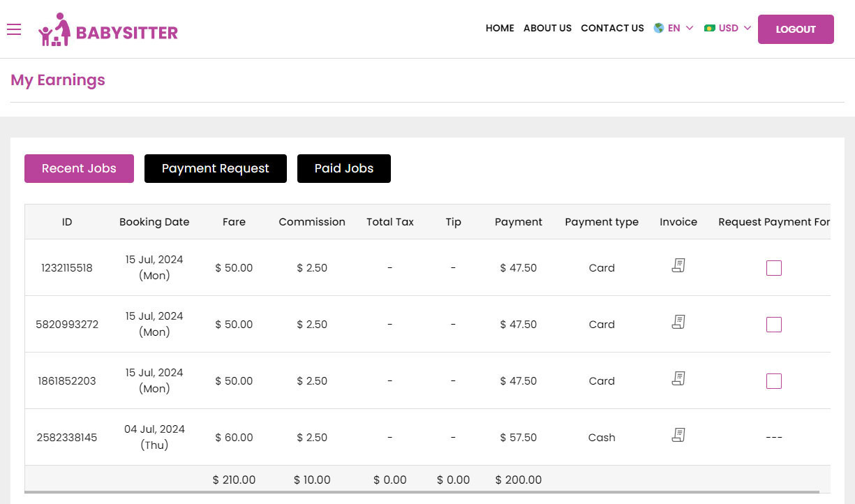Open the Contact Us link

click(612, 29)
